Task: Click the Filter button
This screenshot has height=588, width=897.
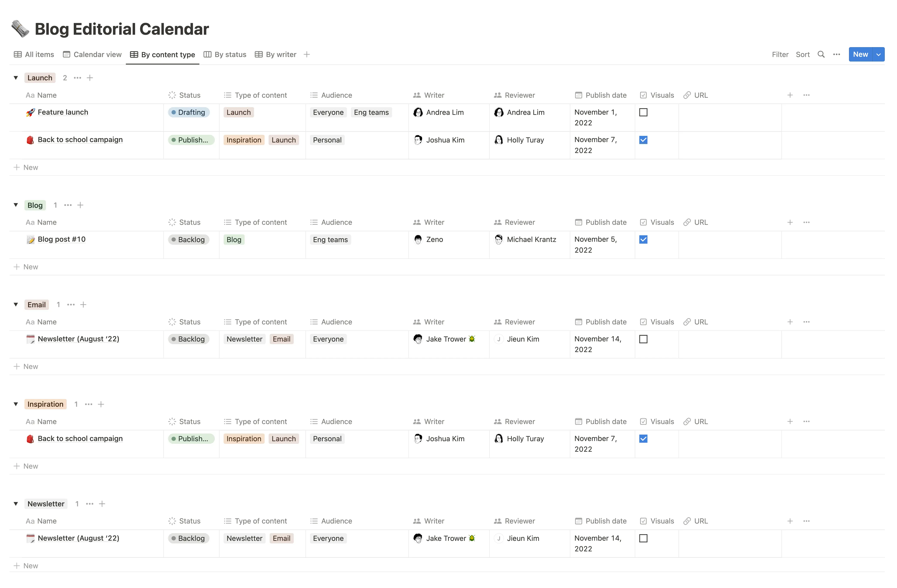Action: (780, 54)
